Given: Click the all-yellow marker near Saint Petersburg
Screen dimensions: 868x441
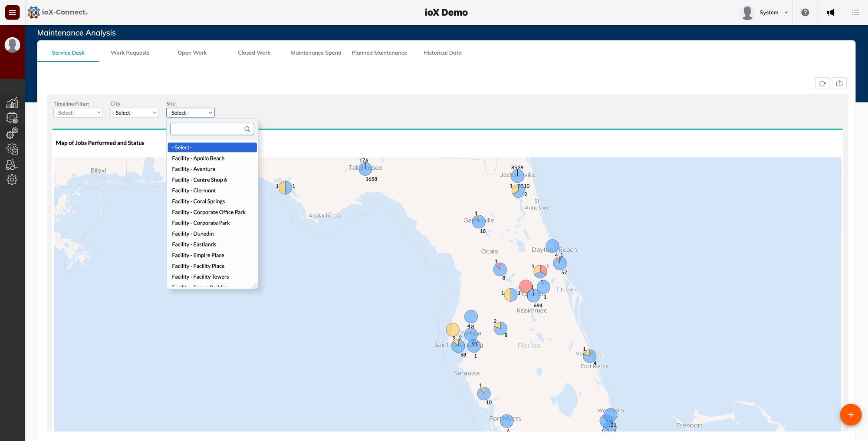Looking at the screenshot, I should point(453,329).
